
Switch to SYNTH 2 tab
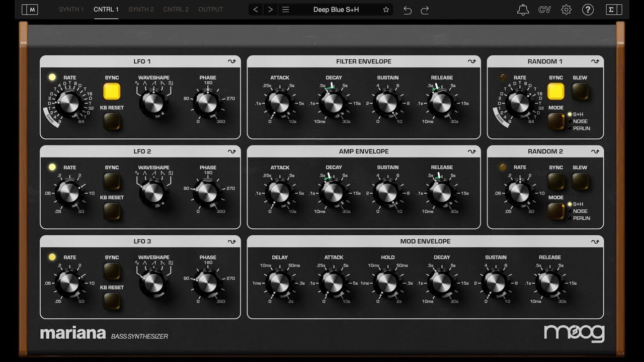click(141, 10)
